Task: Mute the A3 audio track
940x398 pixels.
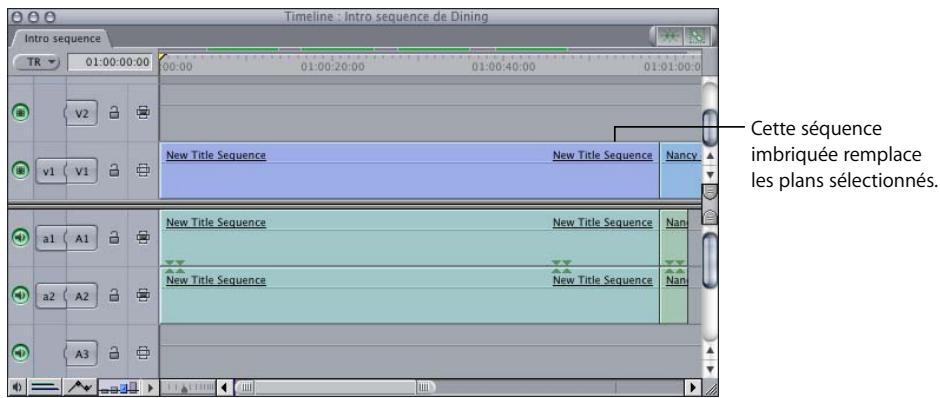Action: click(x=20, y=352)
